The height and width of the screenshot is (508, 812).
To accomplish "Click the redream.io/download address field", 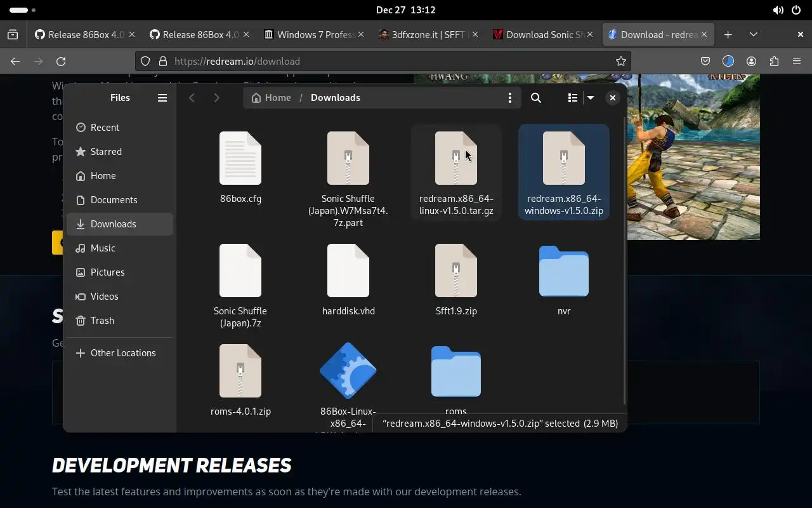I will click(383, 62).
